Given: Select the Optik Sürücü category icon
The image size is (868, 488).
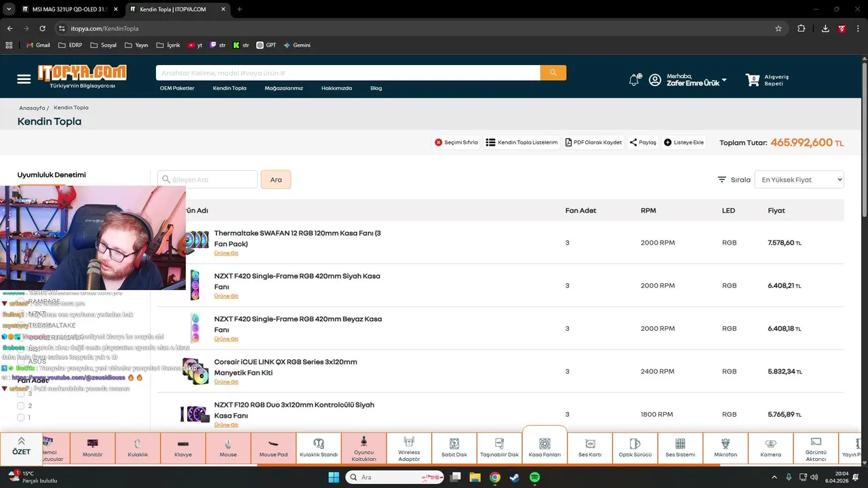Looking at the screenshot, I should pyautogui.click(x=635, y=443).
